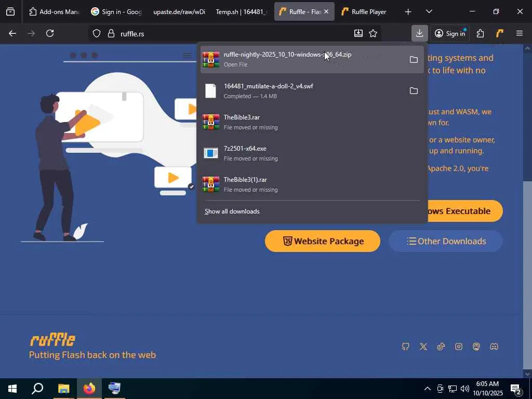Show mutilate-a-doll swf in folder
Viewport: 532px width, 399px height.
414,91
